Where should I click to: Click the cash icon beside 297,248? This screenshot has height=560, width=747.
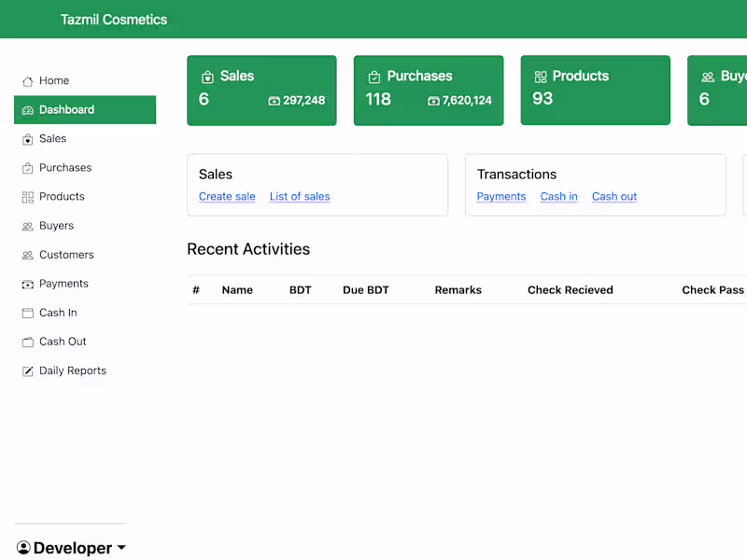(x=274, y=101)
